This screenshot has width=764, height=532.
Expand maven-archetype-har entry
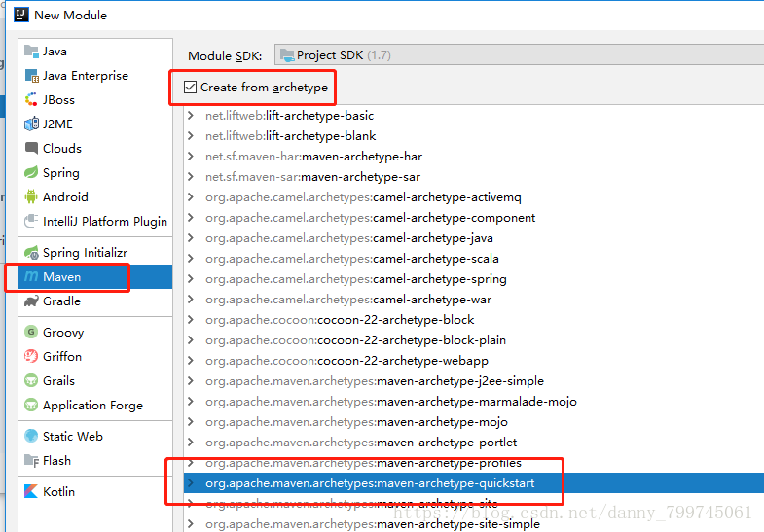coord(191,157)
